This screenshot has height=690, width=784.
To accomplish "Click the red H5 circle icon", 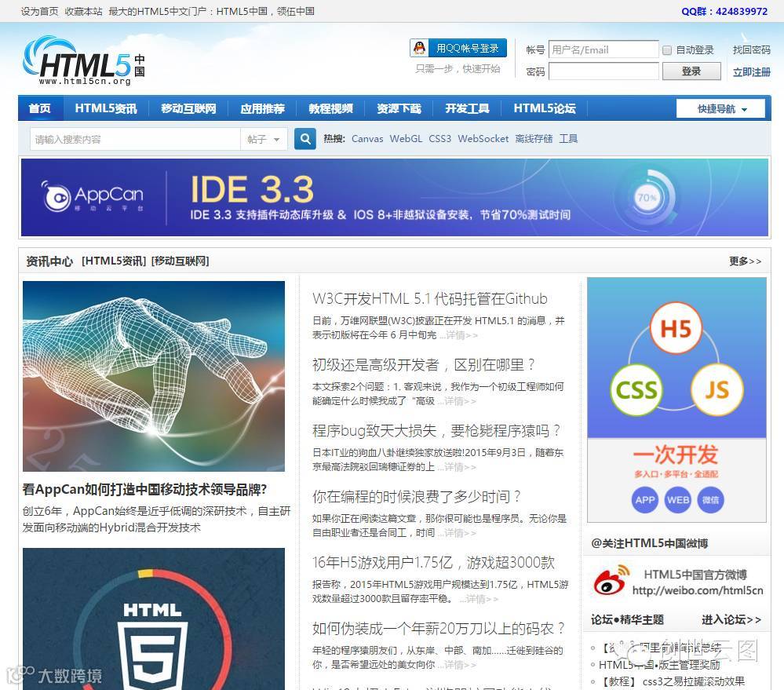I will pos(676,329).
